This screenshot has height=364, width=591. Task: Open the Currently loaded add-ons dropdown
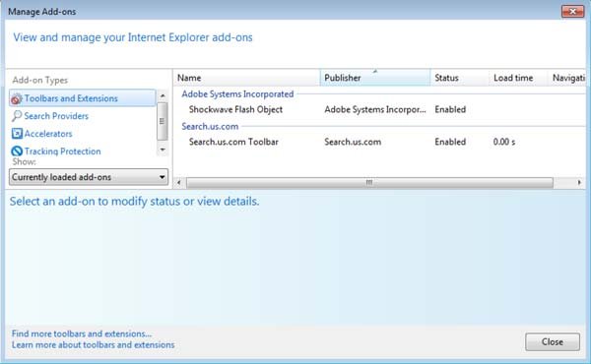89,177
